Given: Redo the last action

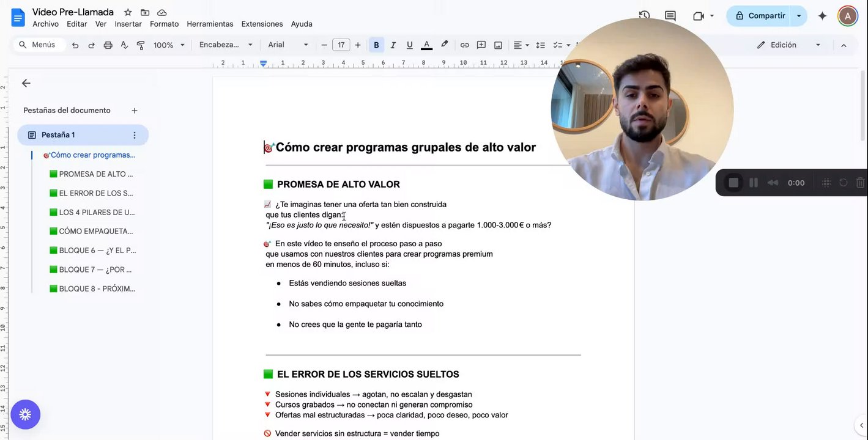Looking at the screenshot, I should pos(91,45).
